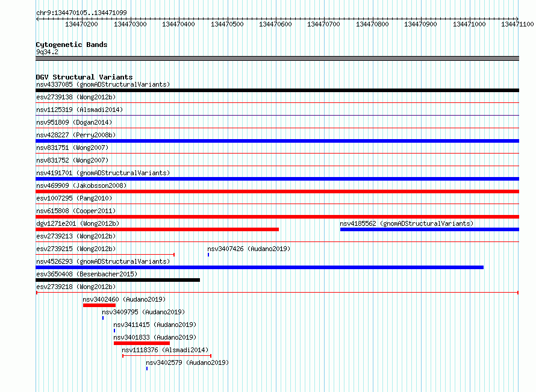Open variant esv2739215 (Wong2012b)

coord(76,249)
